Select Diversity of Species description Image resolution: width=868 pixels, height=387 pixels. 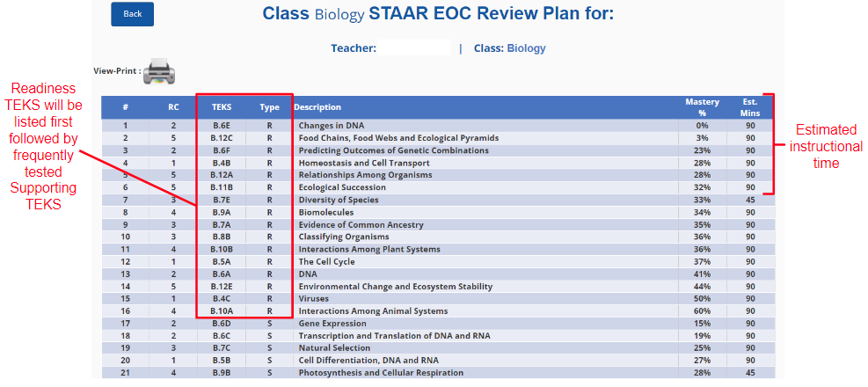click(x=339, y=200)
